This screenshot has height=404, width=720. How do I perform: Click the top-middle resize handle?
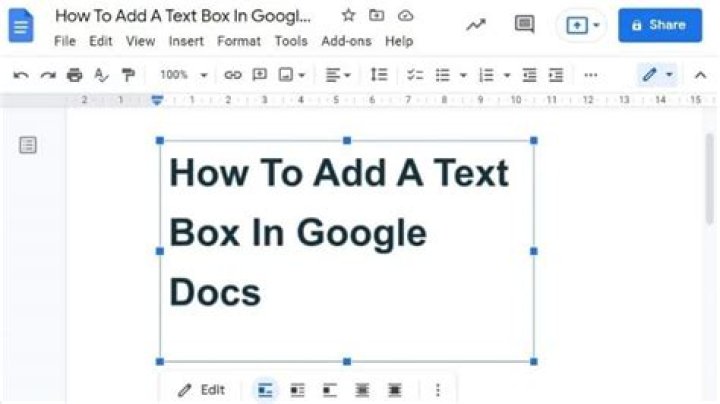[347, 140]
